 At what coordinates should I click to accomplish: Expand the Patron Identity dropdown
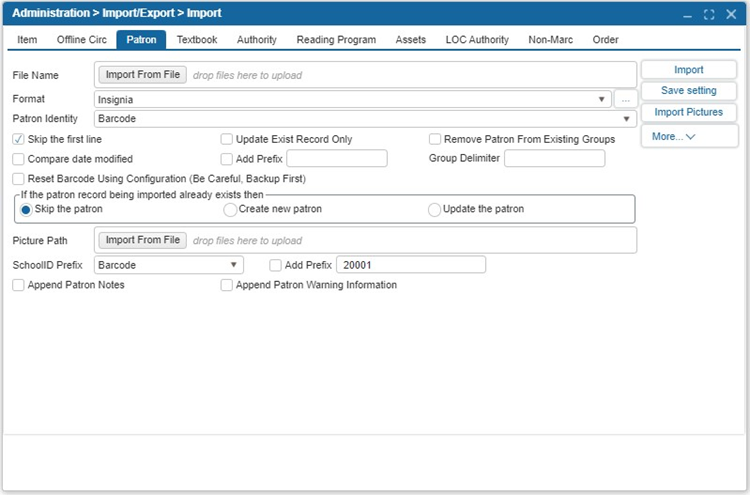[x=365, y=119]
